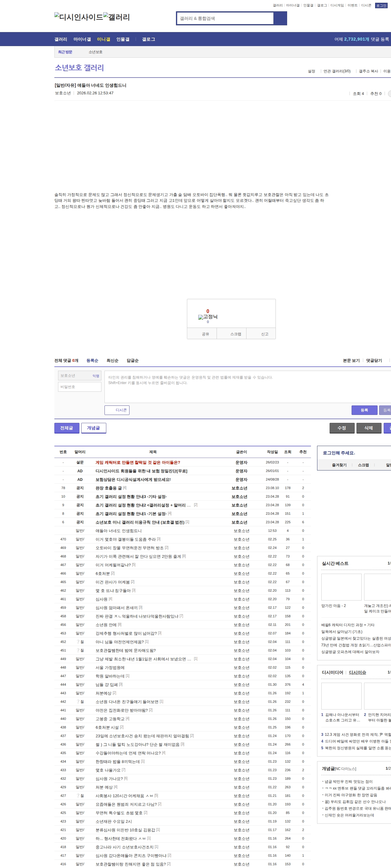Click the search button beside the search box
This screenshot has width=391, height=868.
280,19
